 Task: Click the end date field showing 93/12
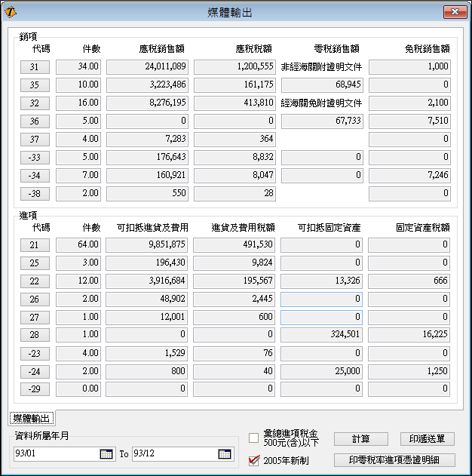[173, 453]
